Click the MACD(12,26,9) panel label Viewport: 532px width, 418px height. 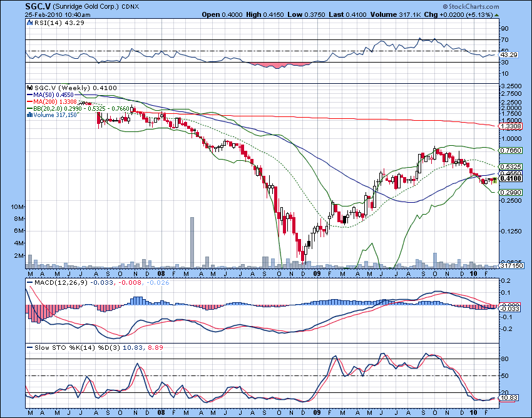click(x=61, y=282)
